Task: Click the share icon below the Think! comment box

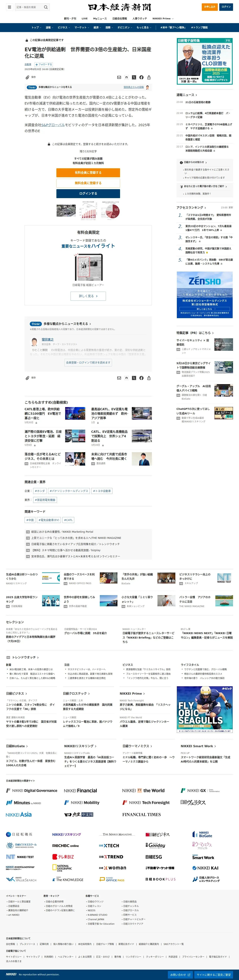Action: click(x=149, y=378)
